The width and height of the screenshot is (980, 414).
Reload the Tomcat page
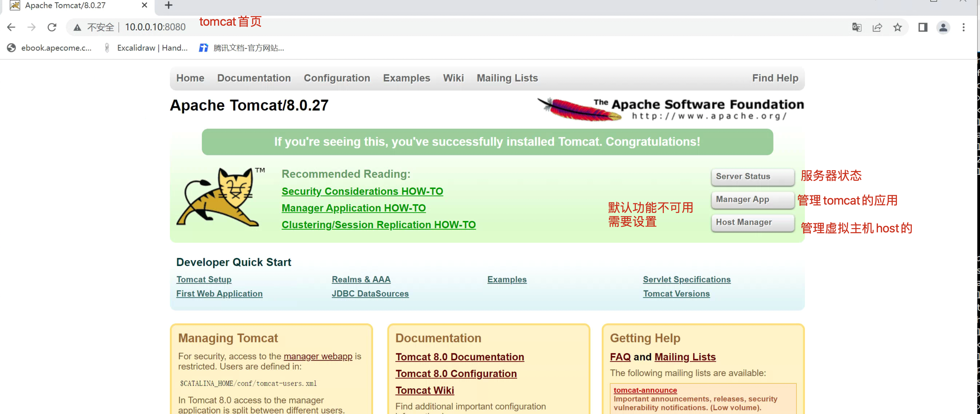52,27
